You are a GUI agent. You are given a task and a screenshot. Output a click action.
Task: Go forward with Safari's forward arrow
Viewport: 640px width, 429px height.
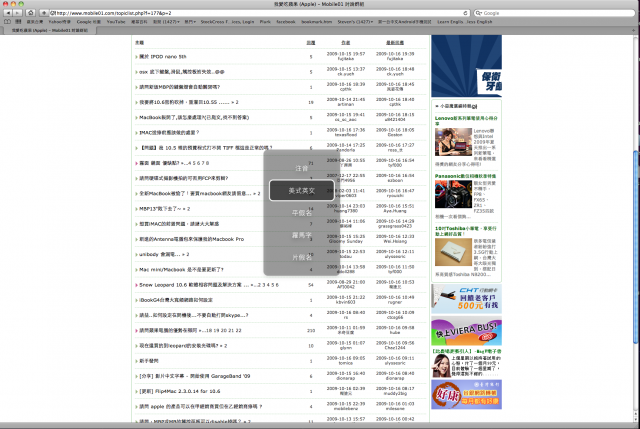[17, 13]
